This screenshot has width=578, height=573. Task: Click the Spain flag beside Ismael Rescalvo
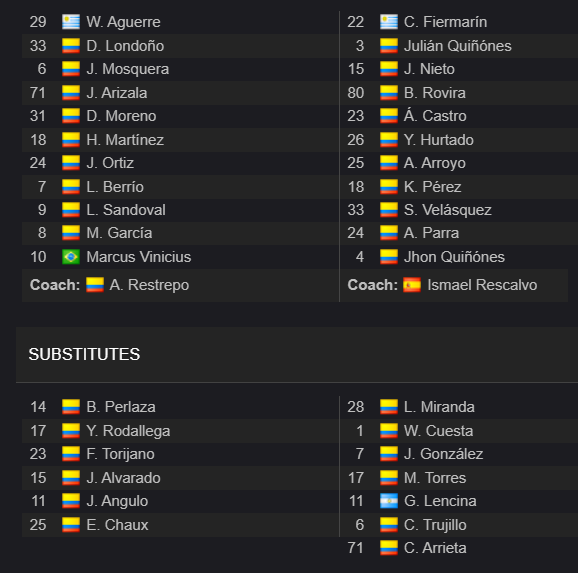412,285
